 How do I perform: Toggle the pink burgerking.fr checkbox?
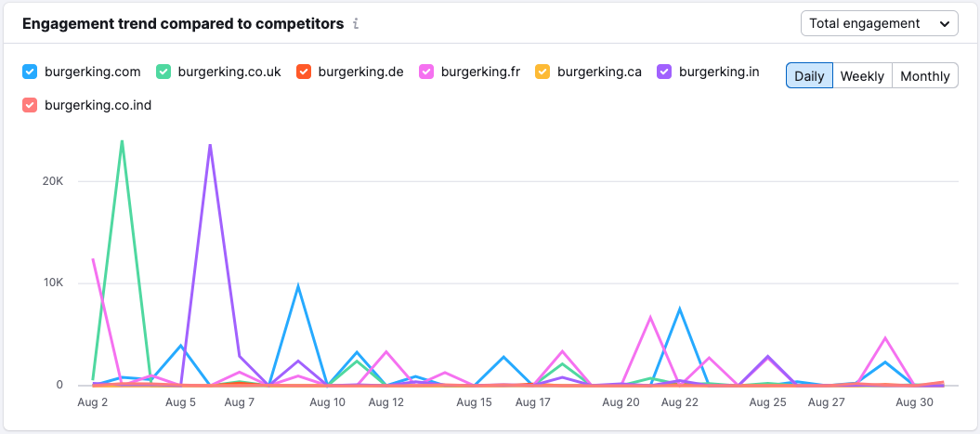426,72
